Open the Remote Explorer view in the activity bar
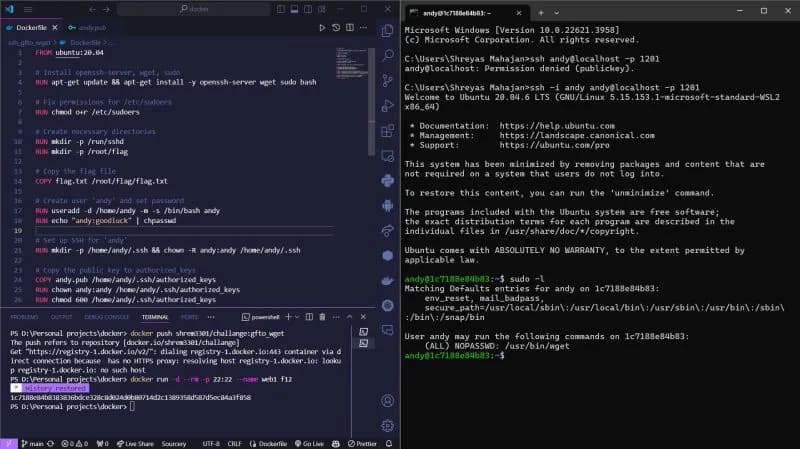 point(388,156)
